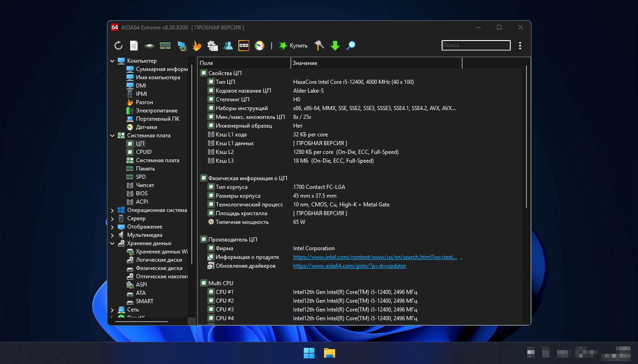Screen dimensions: 638x364
Task: Open the three-dot menu button
Action: 520,45
